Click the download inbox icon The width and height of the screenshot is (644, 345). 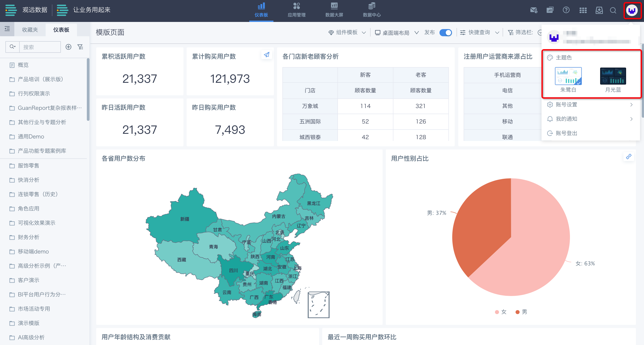[599, 10]
